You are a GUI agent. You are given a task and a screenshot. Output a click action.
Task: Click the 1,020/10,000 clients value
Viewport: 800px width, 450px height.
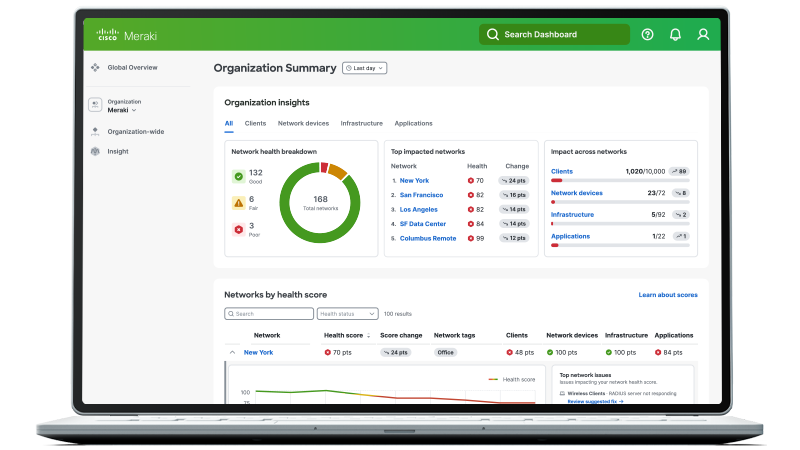tap(645, 171)
